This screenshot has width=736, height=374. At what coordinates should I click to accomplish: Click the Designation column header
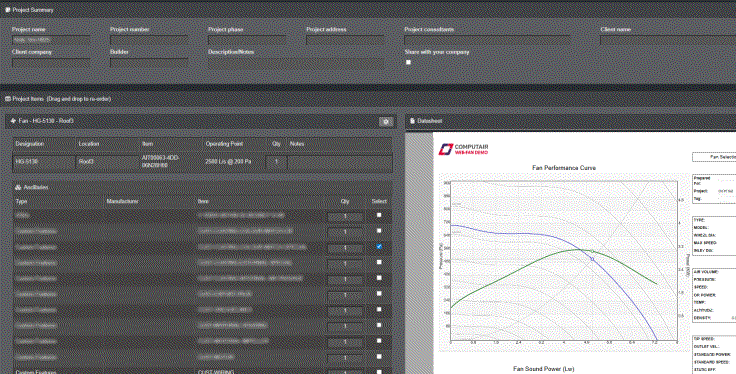[30, 144]
